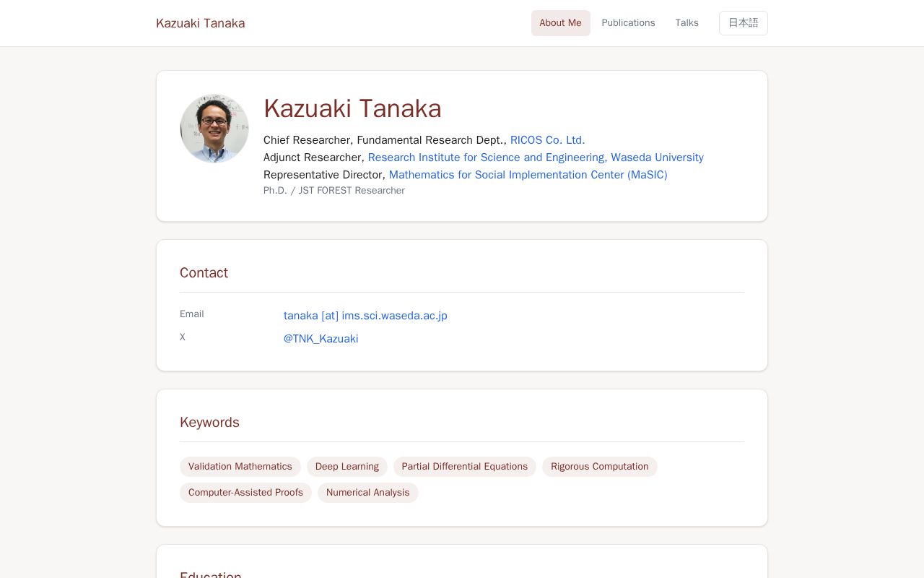The image size is (924, 578).
Task: Open the MaSIC center link
Action: click(x=528, y=175)
